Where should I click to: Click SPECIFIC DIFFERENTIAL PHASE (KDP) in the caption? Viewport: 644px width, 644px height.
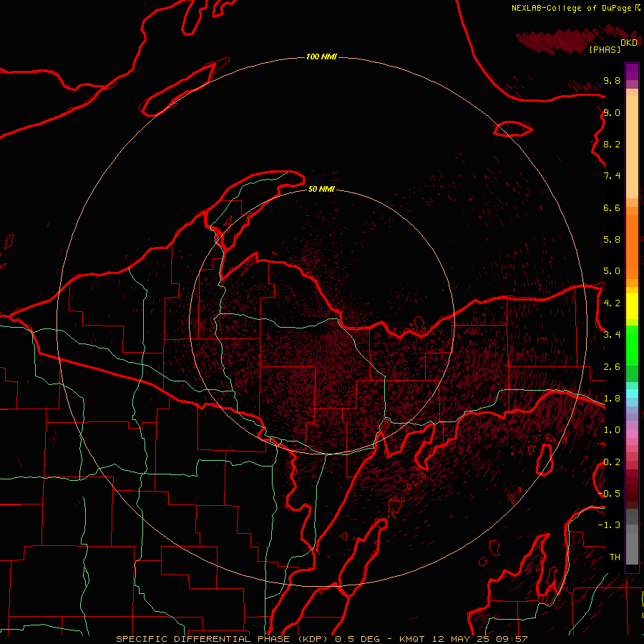(223, 639)
